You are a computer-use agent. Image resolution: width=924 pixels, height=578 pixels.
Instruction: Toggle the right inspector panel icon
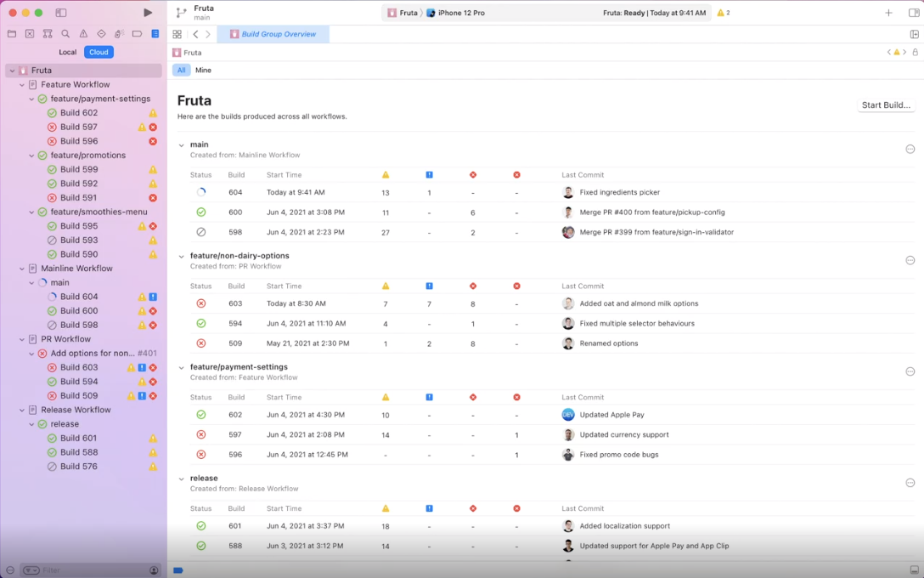tap(914, 13)
